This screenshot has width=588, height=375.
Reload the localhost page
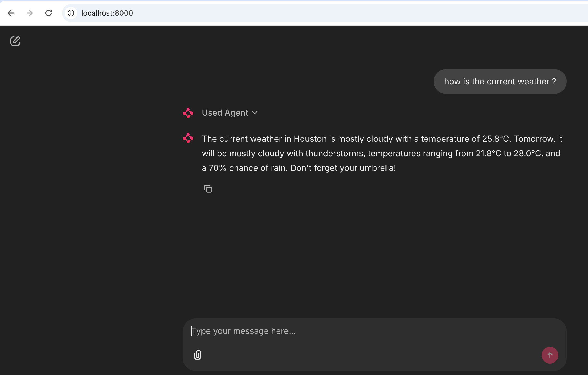point(48,13)
